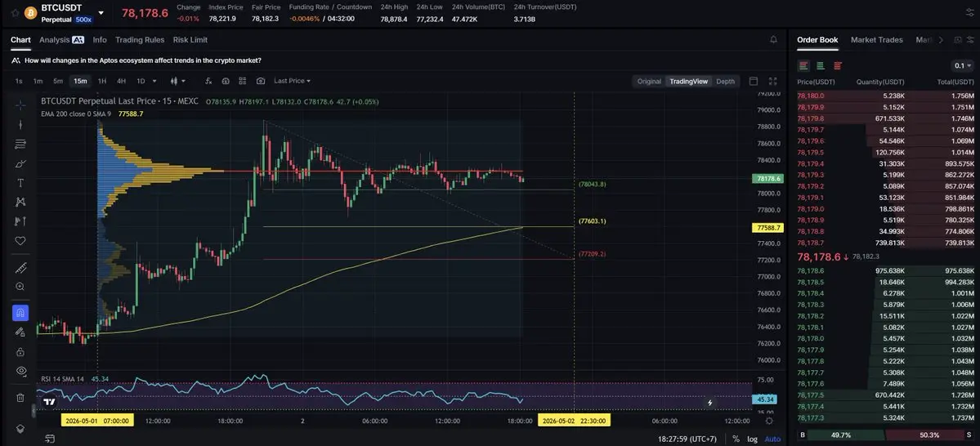Open top-right preferences sliders icon

970,12
